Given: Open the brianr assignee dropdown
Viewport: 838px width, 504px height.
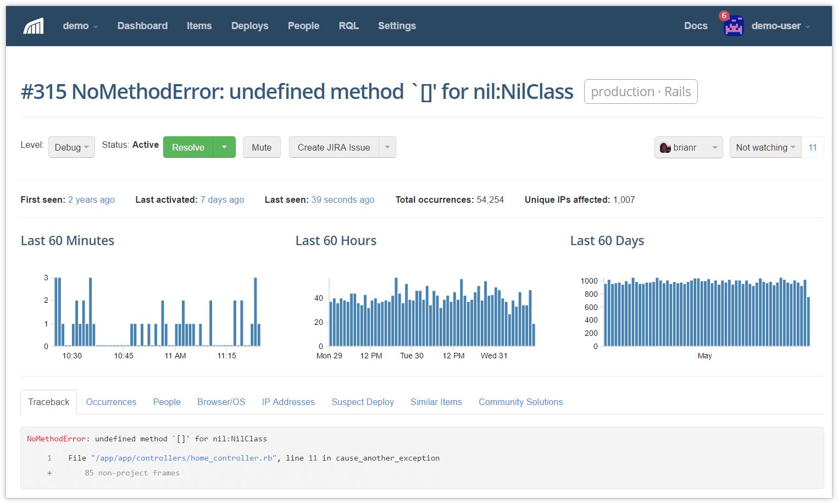Looking at the screenshot, I should pos(688,147).
